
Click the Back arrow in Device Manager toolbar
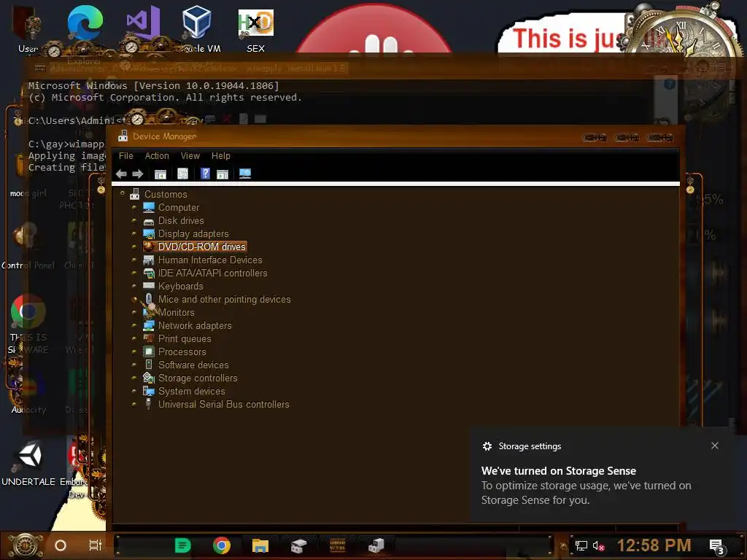click(x=121, y=174)
